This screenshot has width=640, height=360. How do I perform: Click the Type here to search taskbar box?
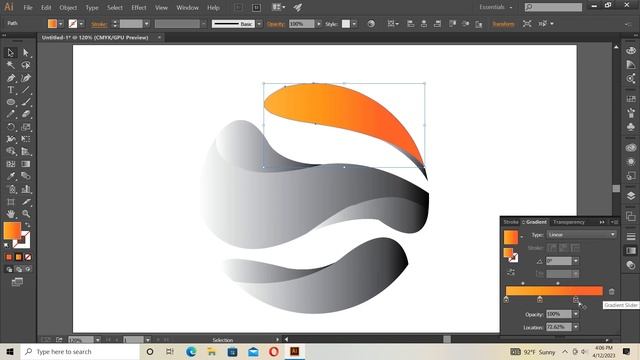point(80,351)
